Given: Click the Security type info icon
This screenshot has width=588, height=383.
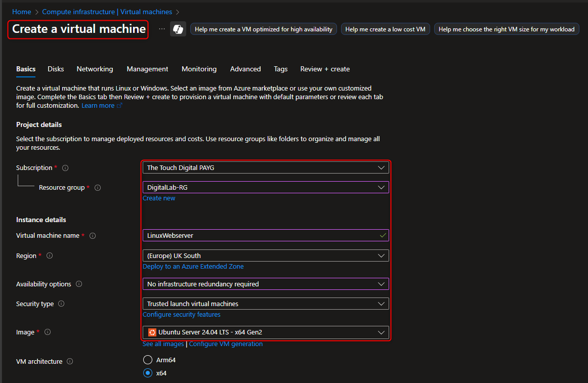Looking at the screenshot, I should (61, 304).
